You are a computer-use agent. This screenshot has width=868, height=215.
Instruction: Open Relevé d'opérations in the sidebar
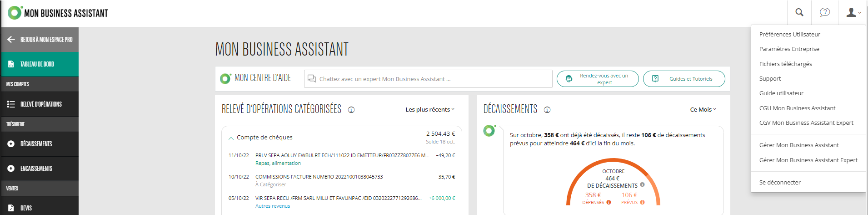(40, 104)
